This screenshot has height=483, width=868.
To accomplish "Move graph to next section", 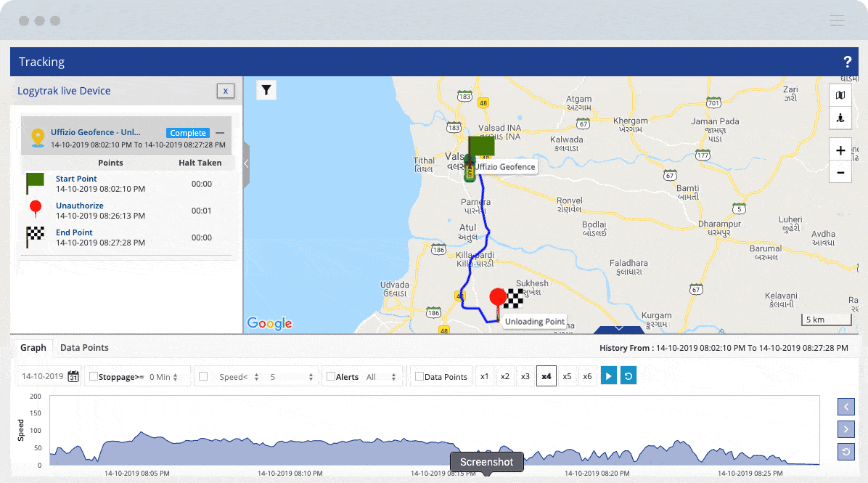I will (846, 429).
